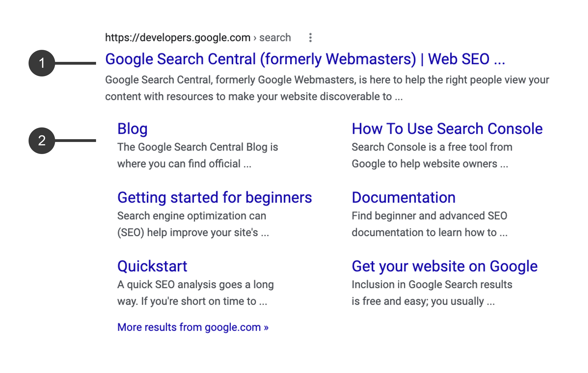Screen dimensions: 588x373
Task: Open How To Use Search Console sitelink
Action: tap(447, 129)
